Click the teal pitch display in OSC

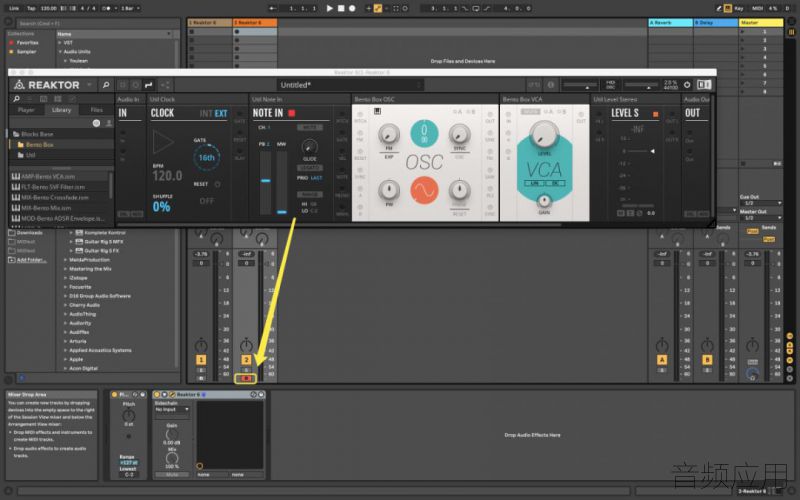[424, 133]
